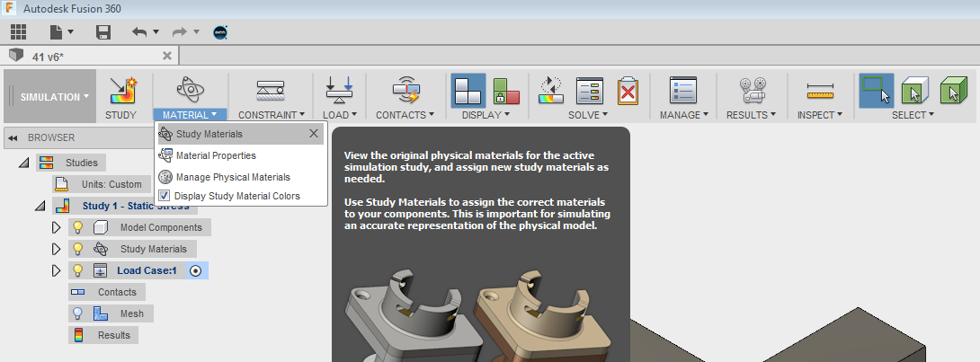This screenshot has width=980, height=362.
Task: Choose Manage Physical Materials menu entry
Action: tap(232, 177)
